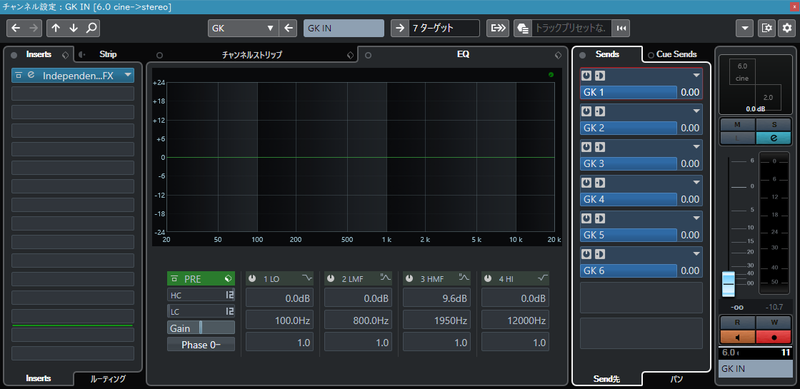Viewport: 800px width, 389px height.
Task: Open the GK 4 send destination dropdown
Action: click(696, 182)
